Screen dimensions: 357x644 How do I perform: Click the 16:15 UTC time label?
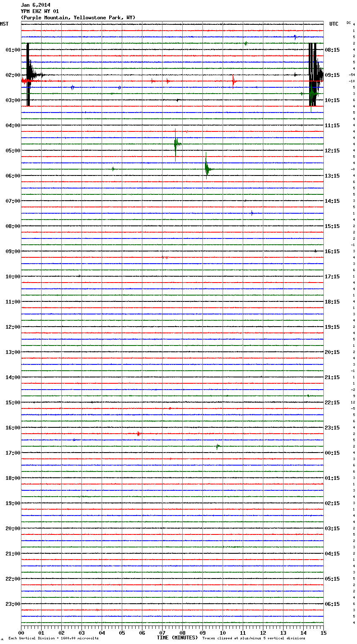pos(332,251)
